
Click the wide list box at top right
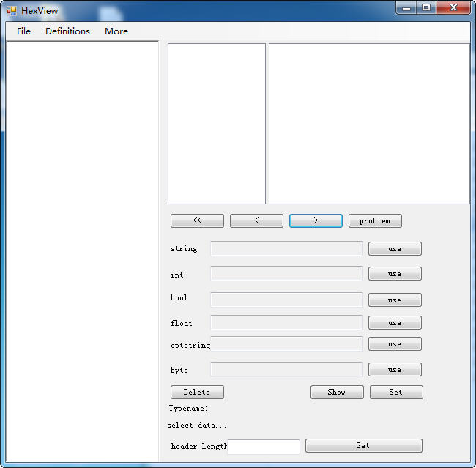(x=369, y=124)
